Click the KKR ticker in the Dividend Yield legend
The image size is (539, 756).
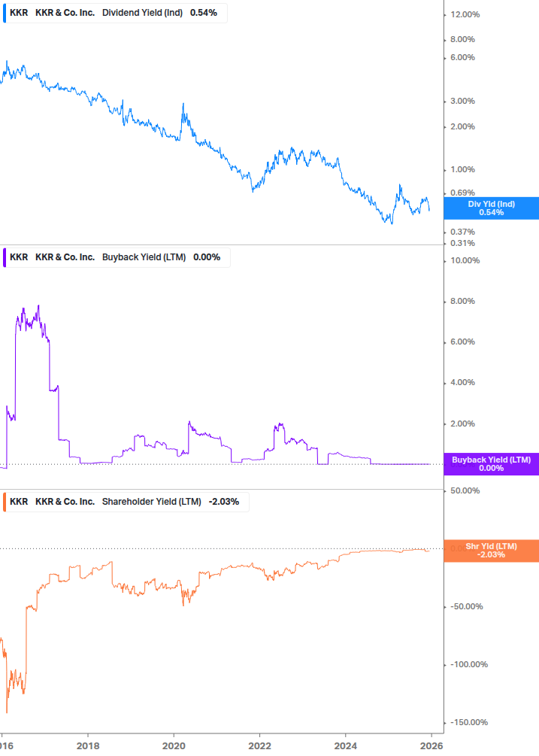pos(19,13)
